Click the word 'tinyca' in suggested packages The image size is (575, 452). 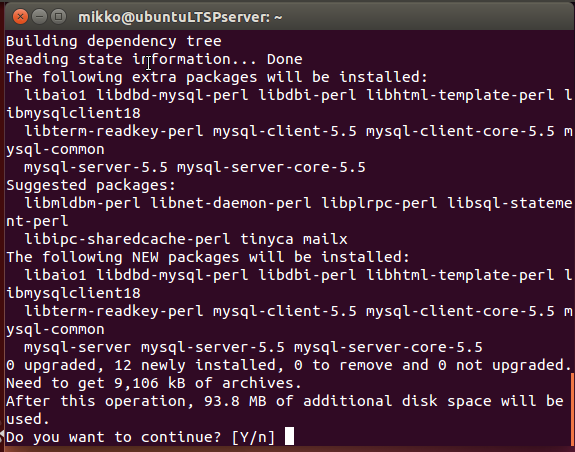pyautogui.click(x=267, y=239)
